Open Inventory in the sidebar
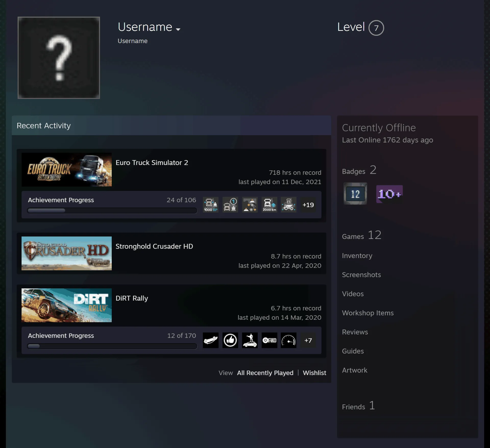The width and height of the screenshot is (490, 448). click(357, 256)
